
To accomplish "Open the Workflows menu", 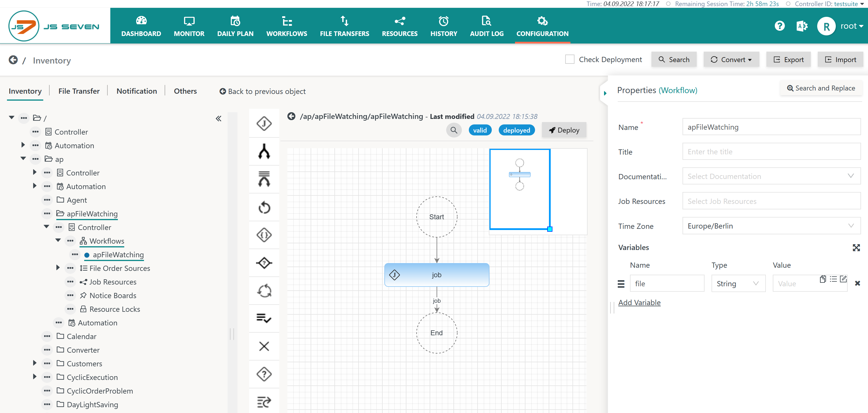I will (x=287, y=26).
